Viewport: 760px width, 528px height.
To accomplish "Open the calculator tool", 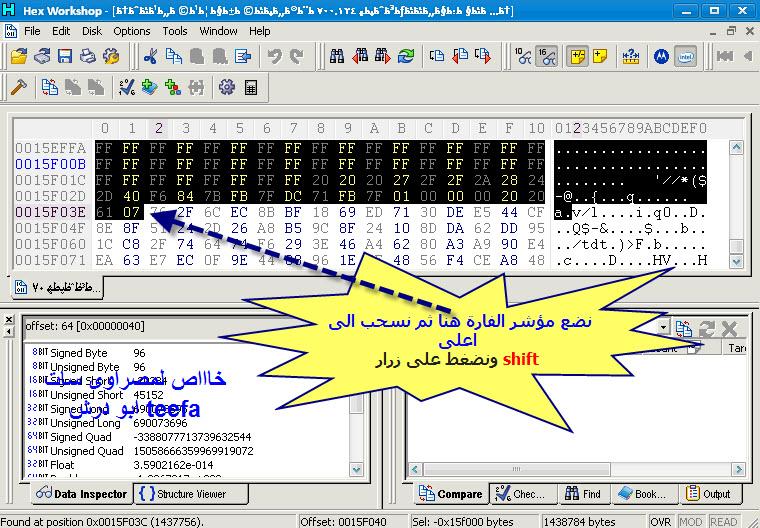I will (251, 87).
